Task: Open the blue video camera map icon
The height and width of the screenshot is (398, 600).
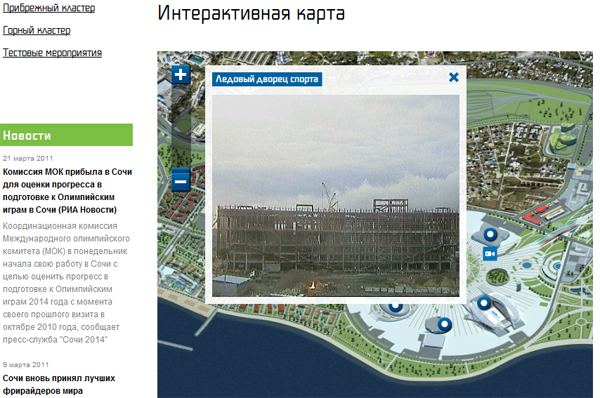Action: (x=490, y=254)
